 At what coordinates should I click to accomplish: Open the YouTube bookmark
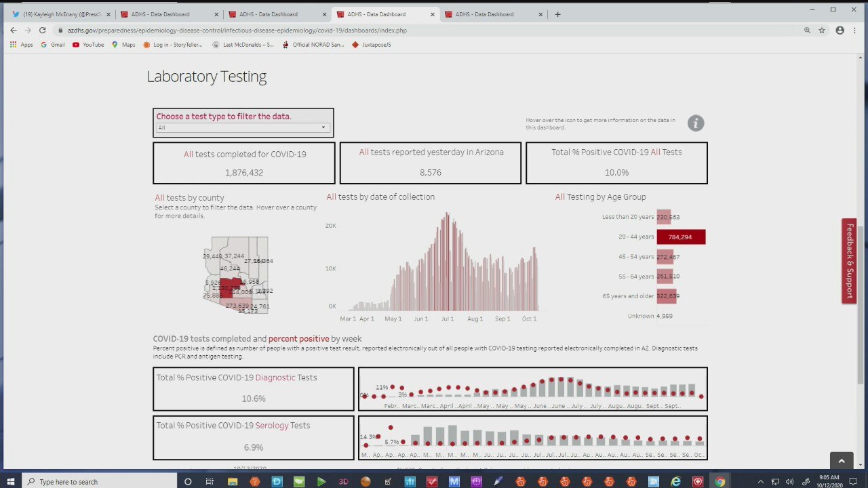pos(87,45)
